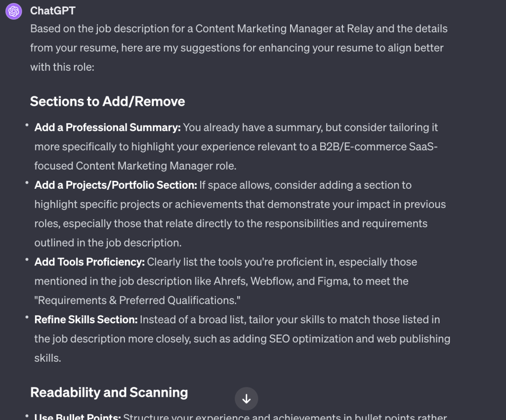This screenshot has height=420, width=506.
Task: Click the "Sections to Add/Remove" heading
Action: click(107, 101)
